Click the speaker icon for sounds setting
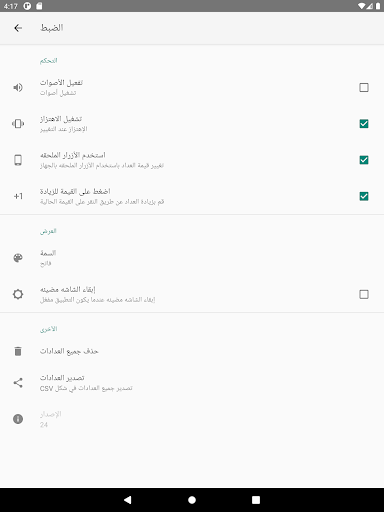The height and width of the screenshot is (512, 384). (x=18, y=87)
